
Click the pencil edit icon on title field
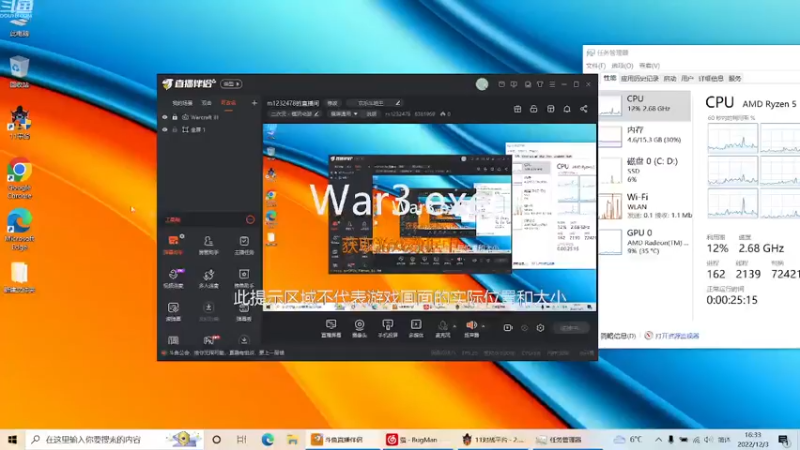click(397, 103)
